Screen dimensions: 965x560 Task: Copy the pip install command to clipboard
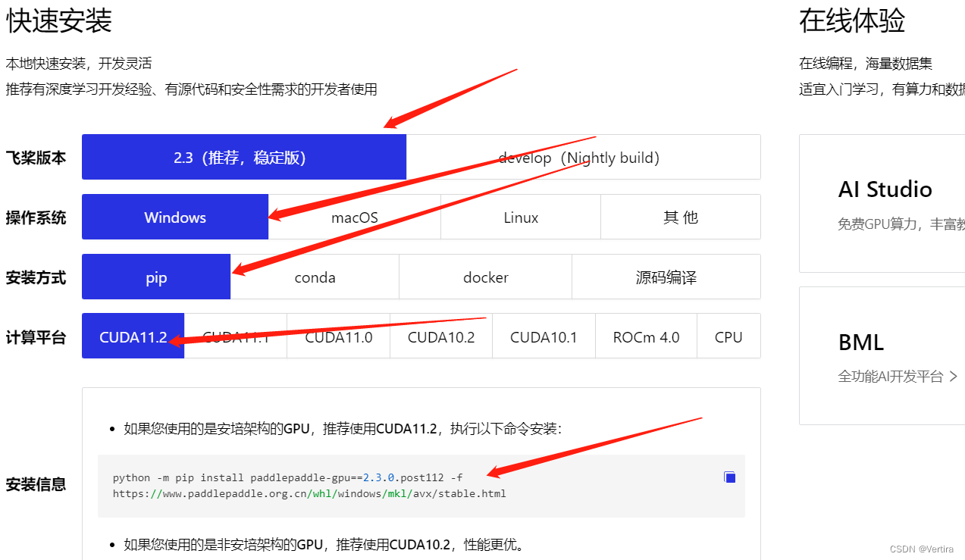click(728, 477)
